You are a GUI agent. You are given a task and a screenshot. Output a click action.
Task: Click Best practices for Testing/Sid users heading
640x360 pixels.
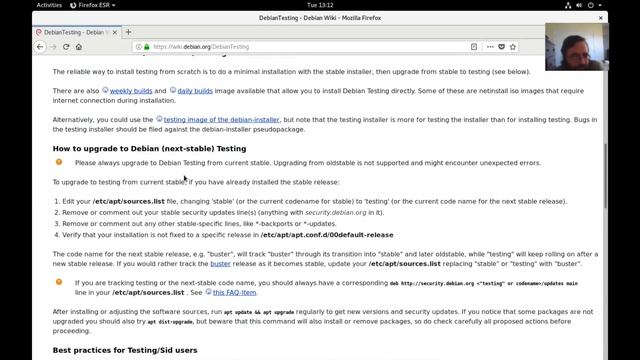point(125,350)
